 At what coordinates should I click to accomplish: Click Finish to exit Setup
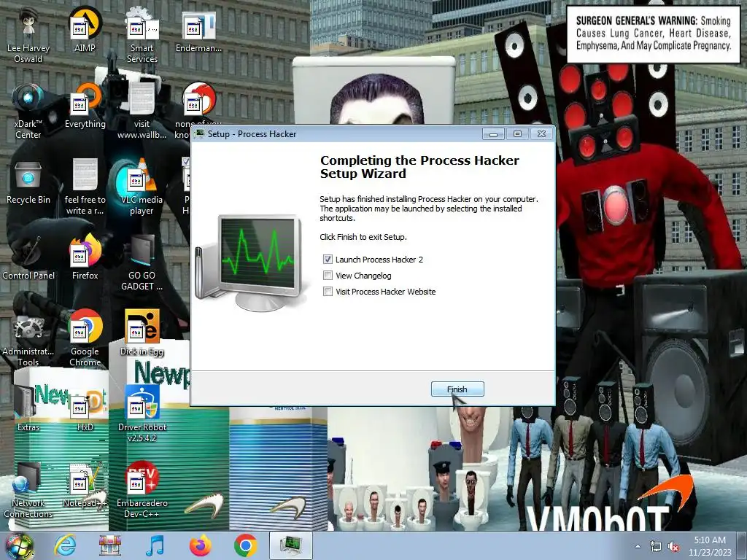[x=457, y=389]
